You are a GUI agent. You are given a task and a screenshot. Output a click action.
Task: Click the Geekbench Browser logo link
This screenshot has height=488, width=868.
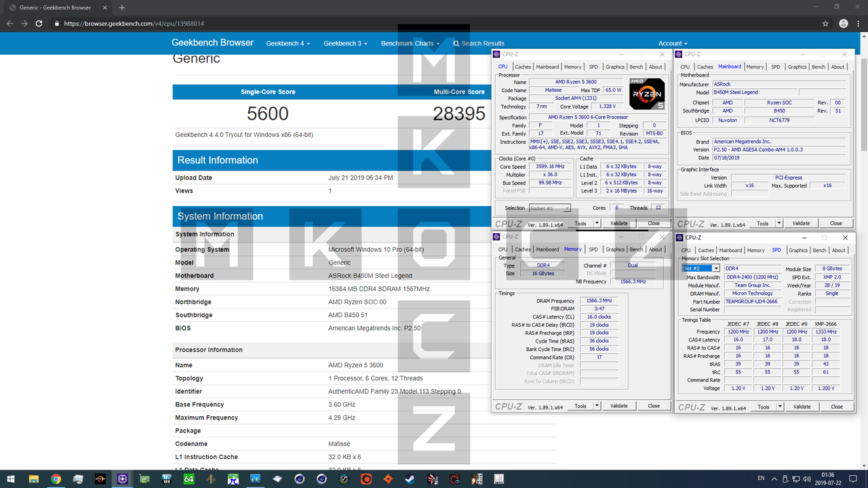click(212, 43)
